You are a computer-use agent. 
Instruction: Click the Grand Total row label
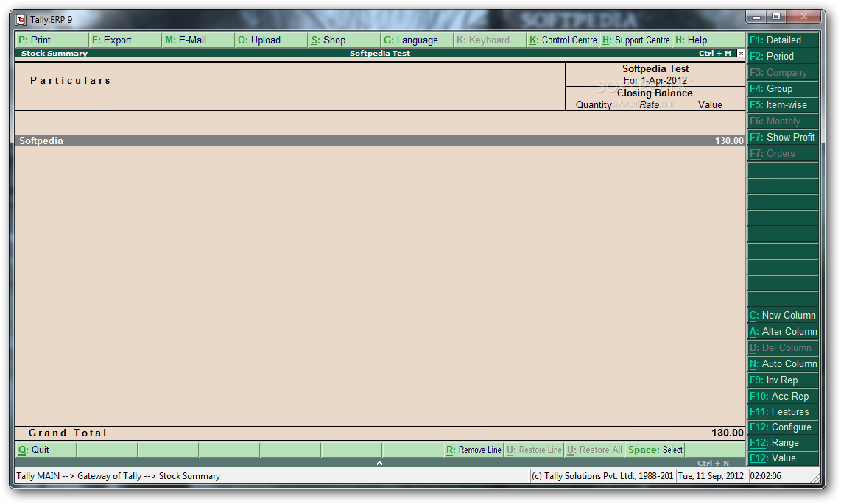click(x=68, y=433)
